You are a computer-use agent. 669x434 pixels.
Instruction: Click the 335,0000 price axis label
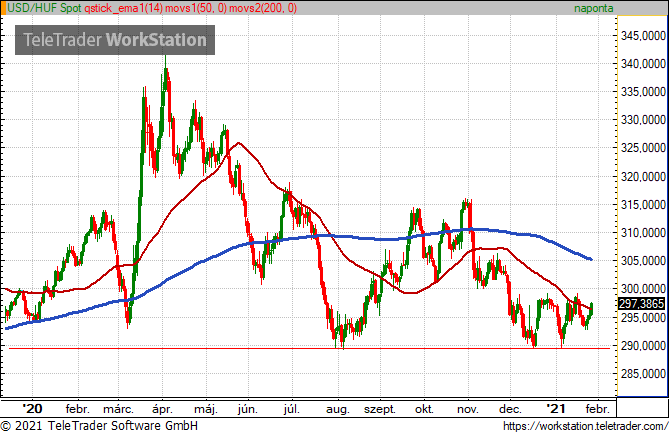(643, 92)
